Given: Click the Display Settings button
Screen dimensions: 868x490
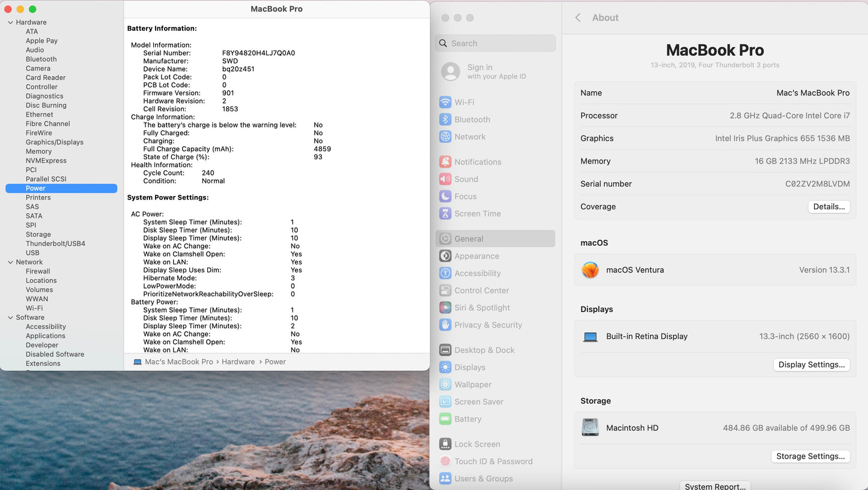Looking at the screenshot, I should [811, 365].
